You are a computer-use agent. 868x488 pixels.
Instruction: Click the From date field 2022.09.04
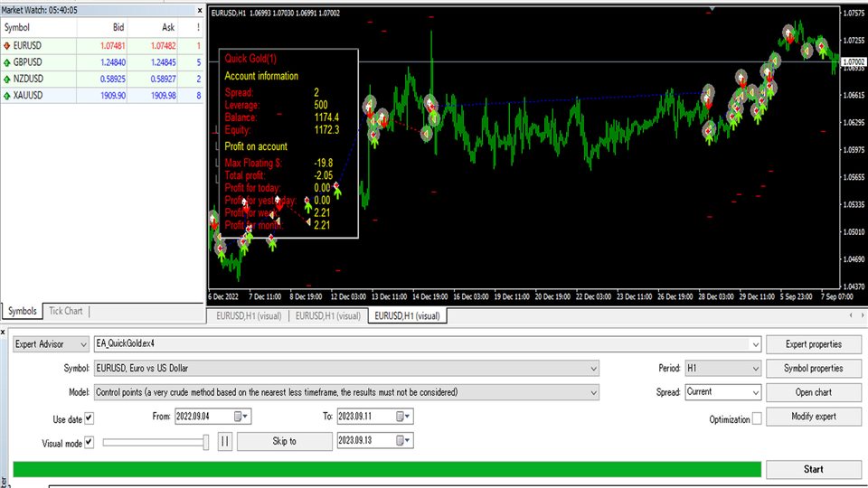pos(203,416)
